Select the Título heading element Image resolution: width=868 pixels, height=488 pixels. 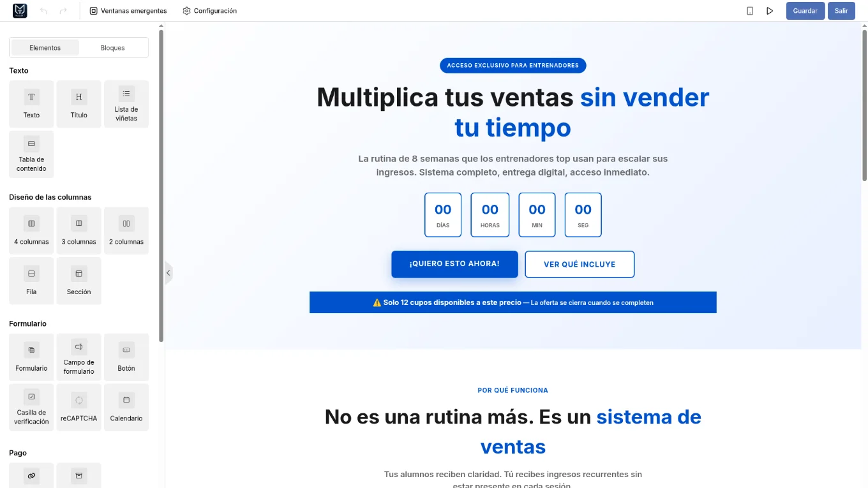pos(79,104)
